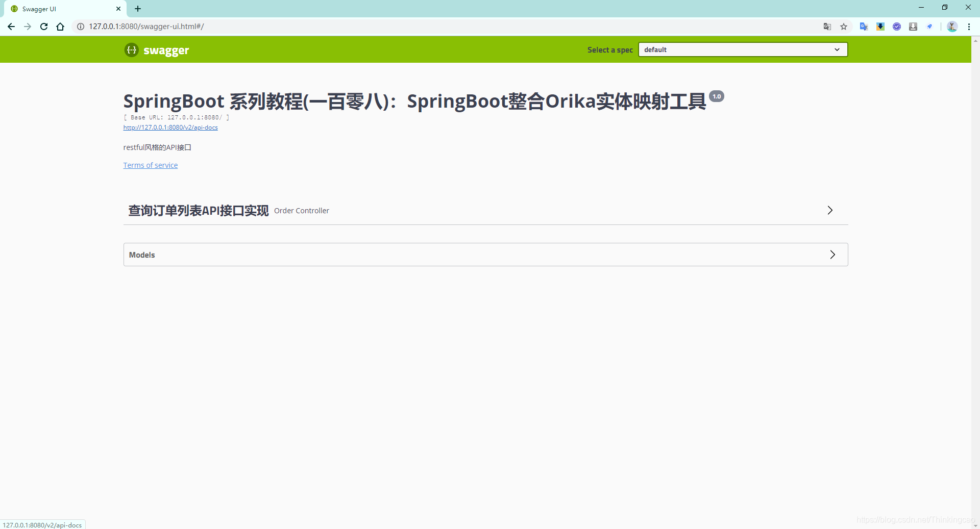Image resolution: width=980 pixels, height=529 pixels.
Task: Open the round blue checkmark extension
Action: coord(897,27)
